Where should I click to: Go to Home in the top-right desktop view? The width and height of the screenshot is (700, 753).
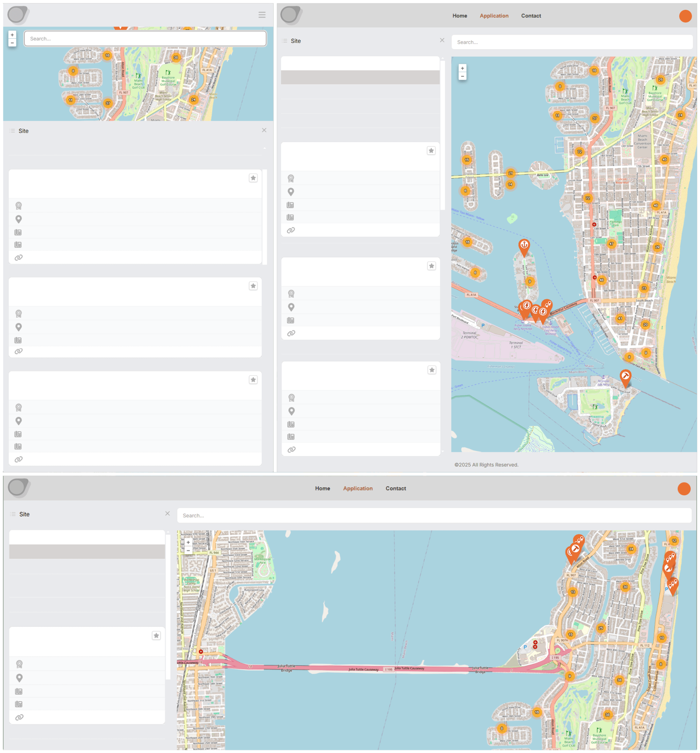point(459,16)
